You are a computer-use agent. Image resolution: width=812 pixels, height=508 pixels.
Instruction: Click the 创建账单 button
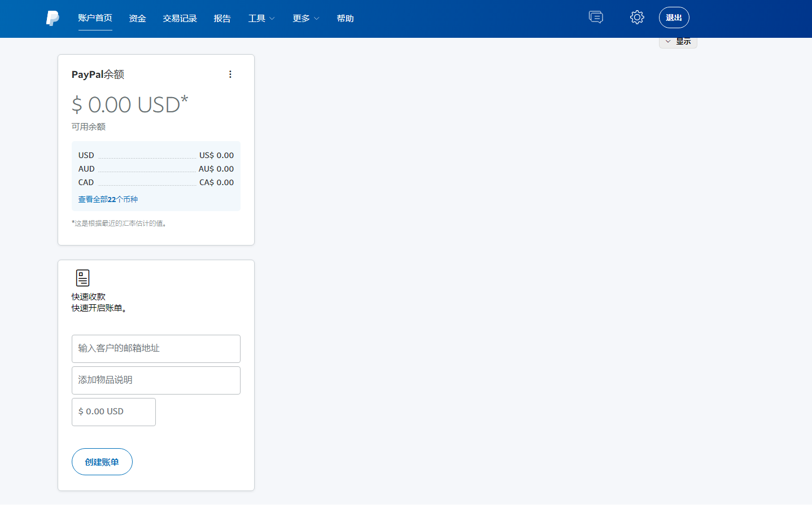coord(102,462)
